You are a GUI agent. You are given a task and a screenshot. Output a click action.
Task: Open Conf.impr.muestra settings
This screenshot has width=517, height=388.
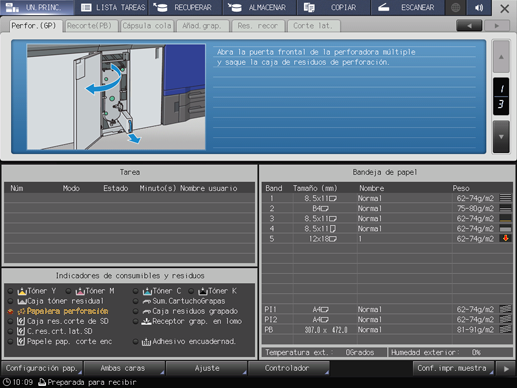(x=453, y=368)
